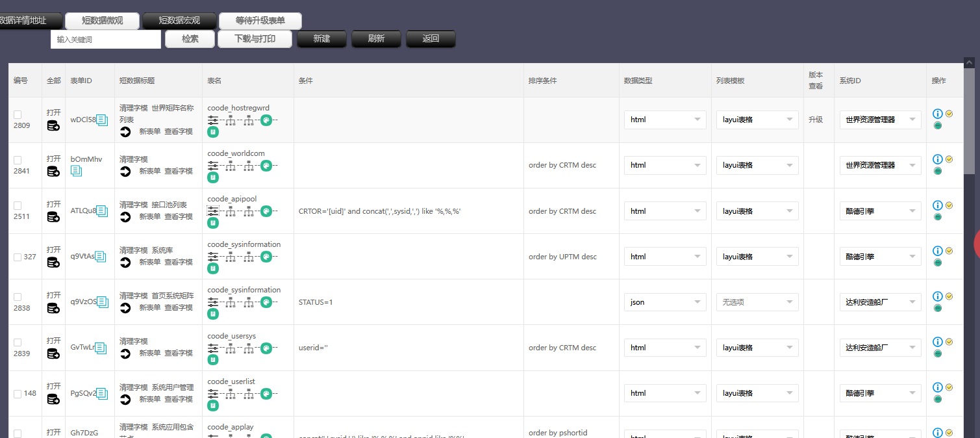
Task: Click the vertical scrollbar thumb
Action: [x=969, y=121]
